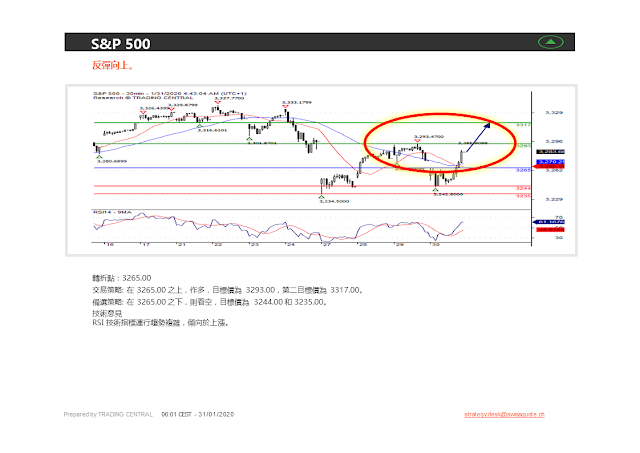This screenshot has width=640, height=453.
Task: Click the red 9MA value tag
Action: tap(550, 230)
